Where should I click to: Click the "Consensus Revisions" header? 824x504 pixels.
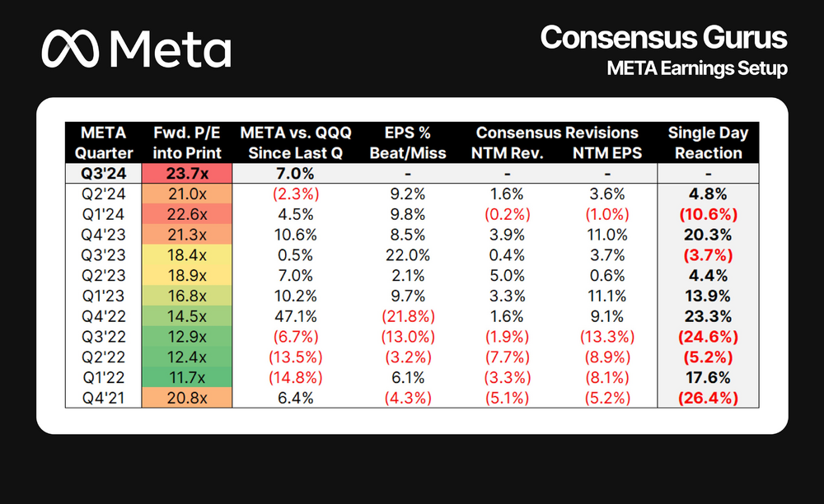[557, 133]
